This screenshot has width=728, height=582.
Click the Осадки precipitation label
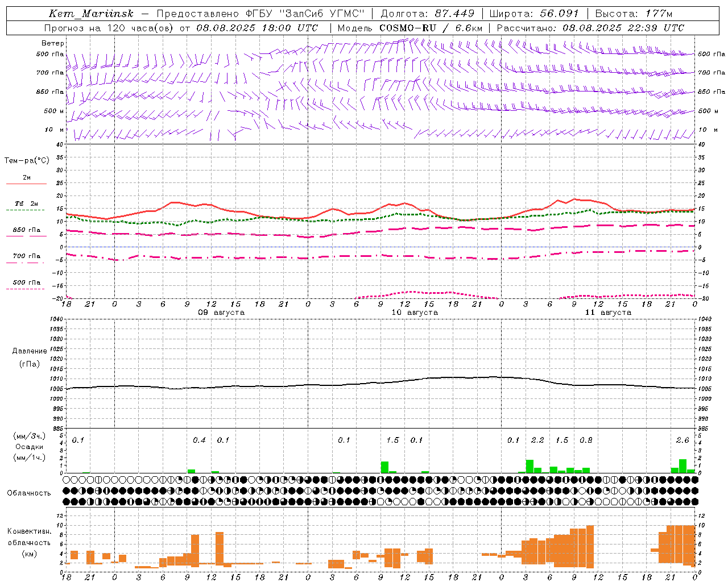[x=29, y=447]
